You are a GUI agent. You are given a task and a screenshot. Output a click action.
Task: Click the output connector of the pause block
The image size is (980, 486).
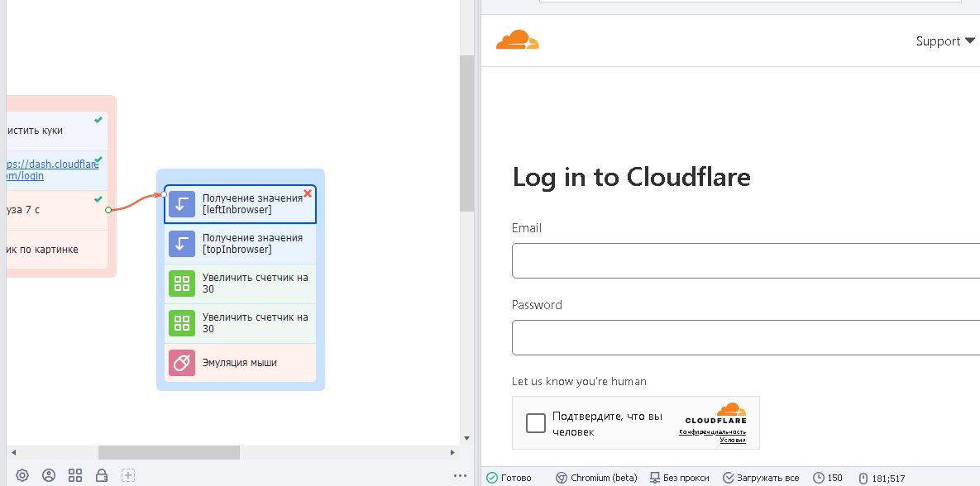click(108, 210)
